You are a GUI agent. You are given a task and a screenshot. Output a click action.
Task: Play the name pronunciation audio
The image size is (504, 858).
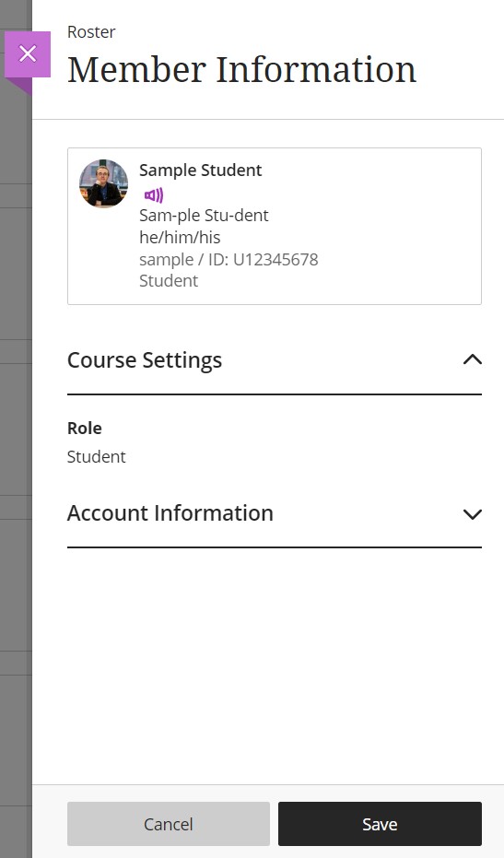pos(154,195)
